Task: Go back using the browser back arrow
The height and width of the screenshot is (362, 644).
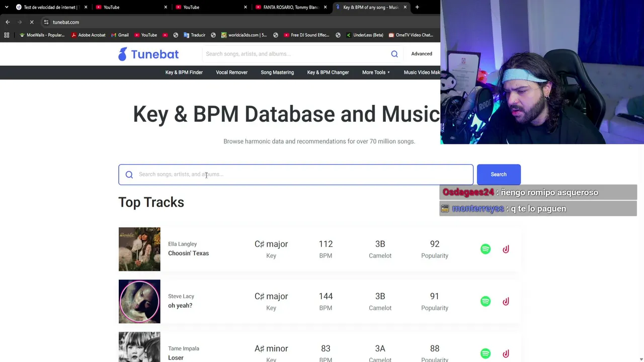Action: [x=8, y=22]
